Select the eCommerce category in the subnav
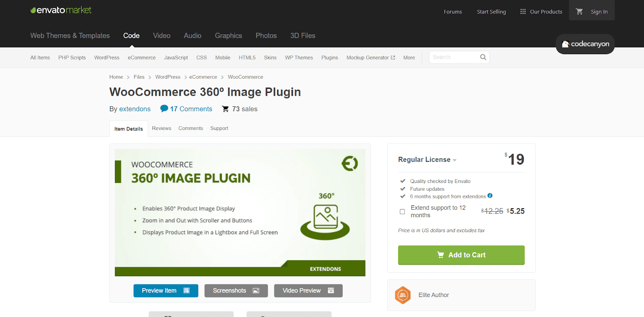 [142, 57]
